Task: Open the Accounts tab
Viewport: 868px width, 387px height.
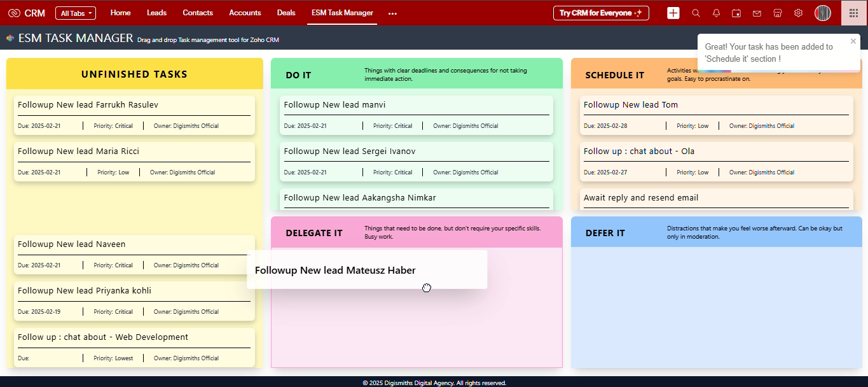Action: click(245, 13)
